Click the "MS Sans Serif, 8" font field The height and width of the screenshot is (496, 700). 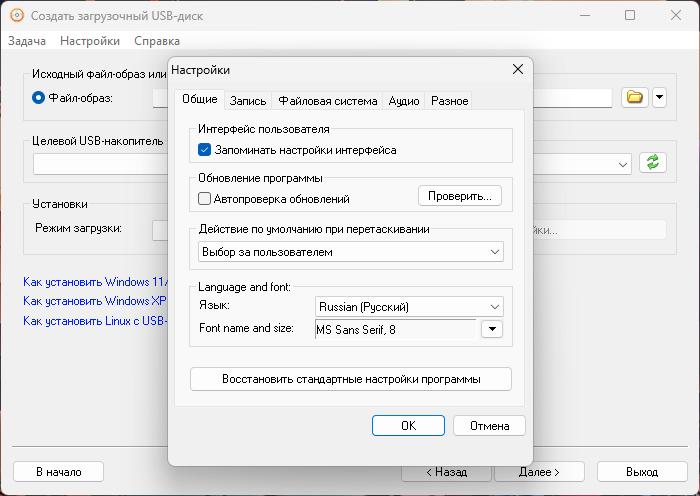(x=396, y=329)
